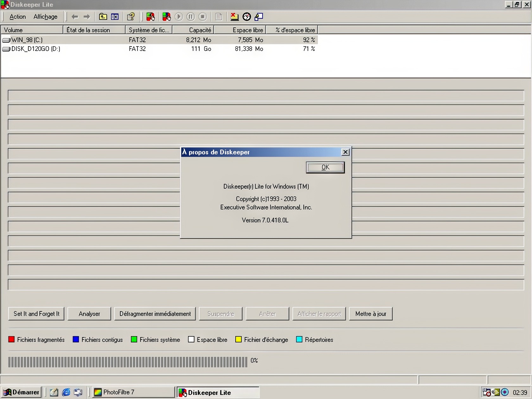
Task: Select the WIN_98 (C:) volume row
Action: [27, 40]
